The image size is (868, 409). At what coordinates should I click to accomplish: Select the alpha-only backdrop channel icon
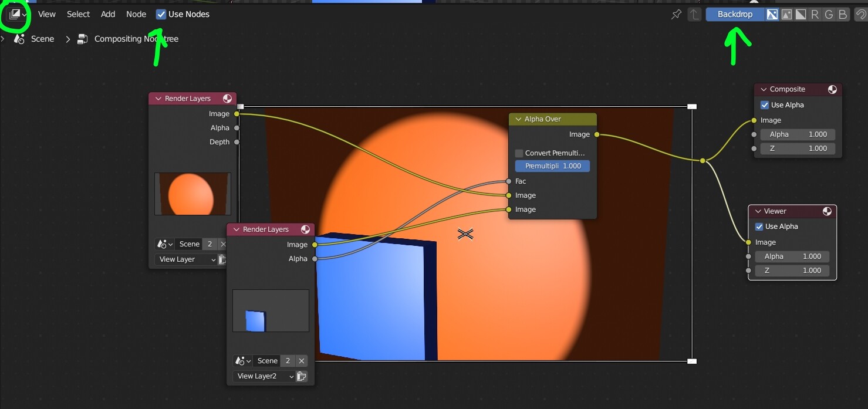pyautogui.click(x=800, y=14)
